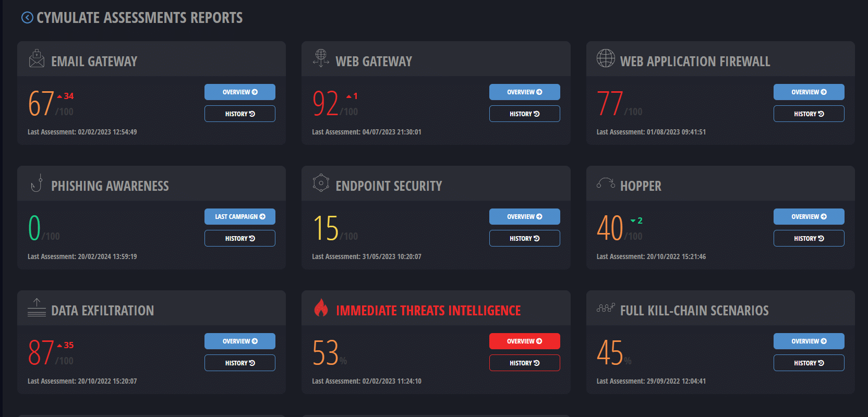
Task: Click the Email Gateway card title
Action: pos(94,62)
